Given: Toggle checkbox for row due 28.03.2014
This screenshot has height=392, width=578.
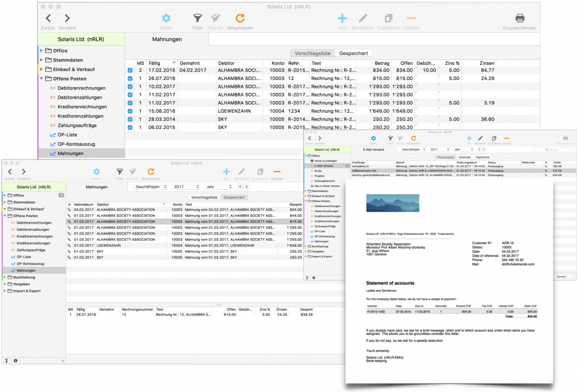Looking at the screenshot, I should click(x=130, y=119).
